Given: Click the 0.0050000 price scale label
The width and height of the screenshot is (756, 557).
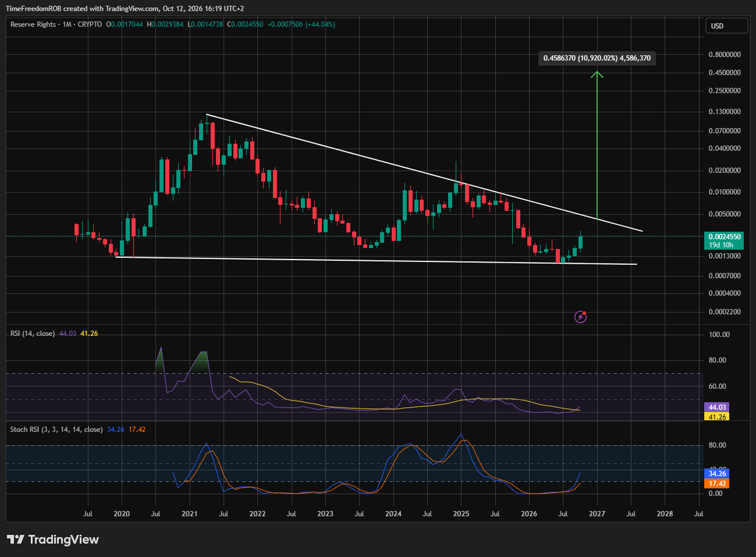Looking at the screenshot, I should (723, 215).
